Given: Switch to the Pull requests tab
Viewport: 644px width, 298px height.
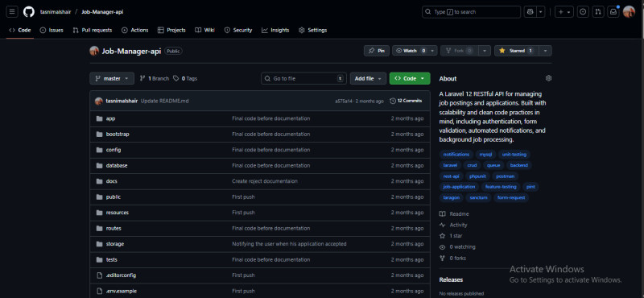Looking at the screenshot, I should 92,30.
